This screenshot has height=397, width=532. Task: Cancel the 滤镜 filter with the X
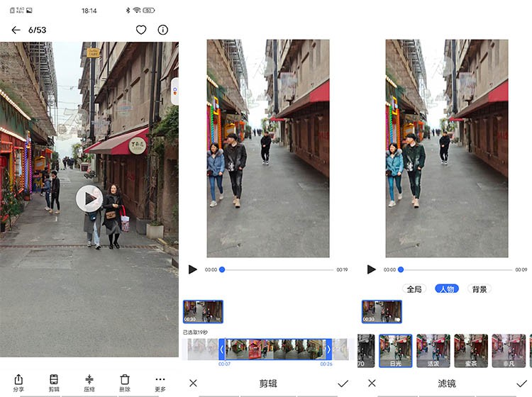(372, 384)
